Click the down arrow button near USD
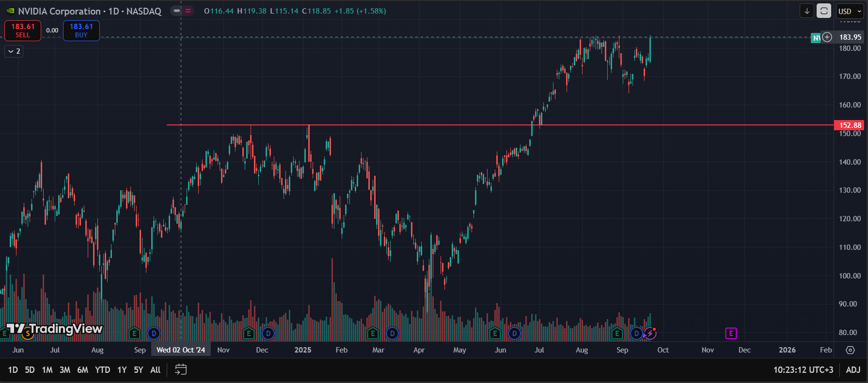Viewport: 868px width, 383px height. tap(807, 11)
